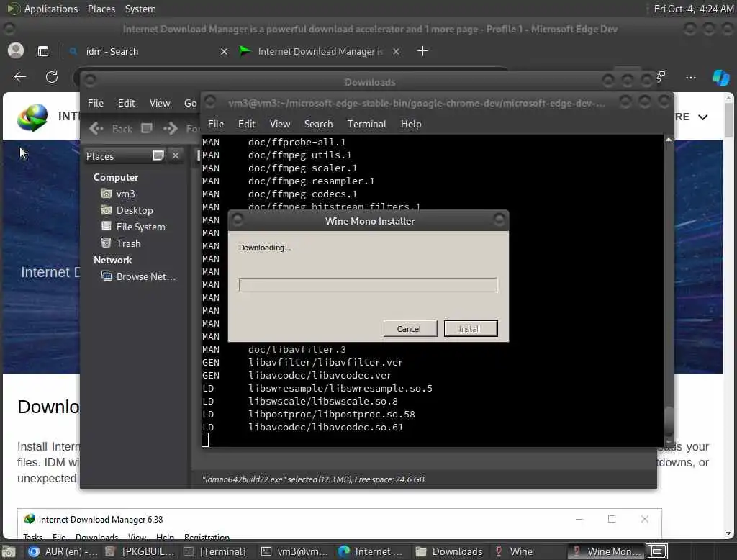Click Registration menu in IDM 6.38 screenshot
This screenshot has height=560, width=737.
pos(207,536)
